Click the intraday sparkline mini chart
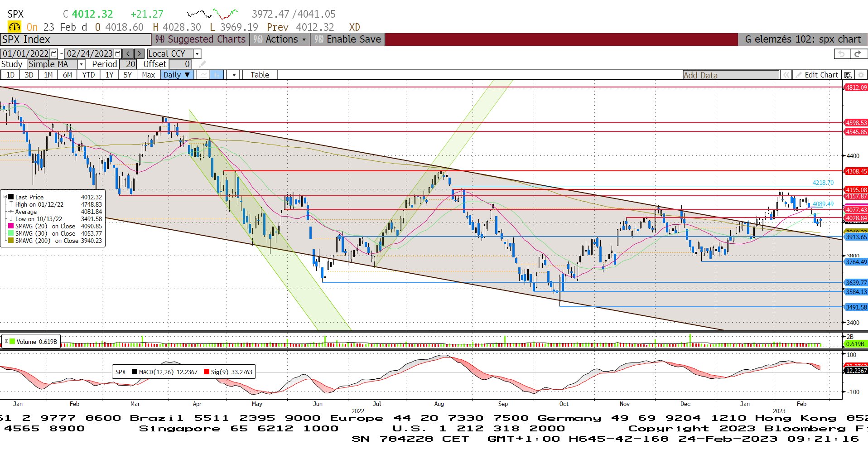 coord(212,14)
